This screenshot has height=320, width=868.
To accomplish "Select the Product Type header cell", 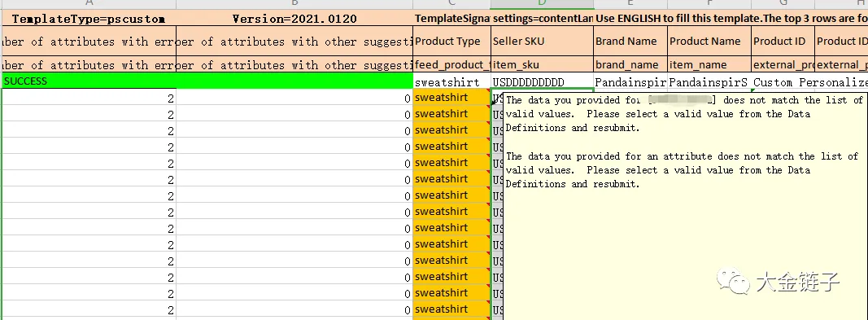I will coord(451,41).
